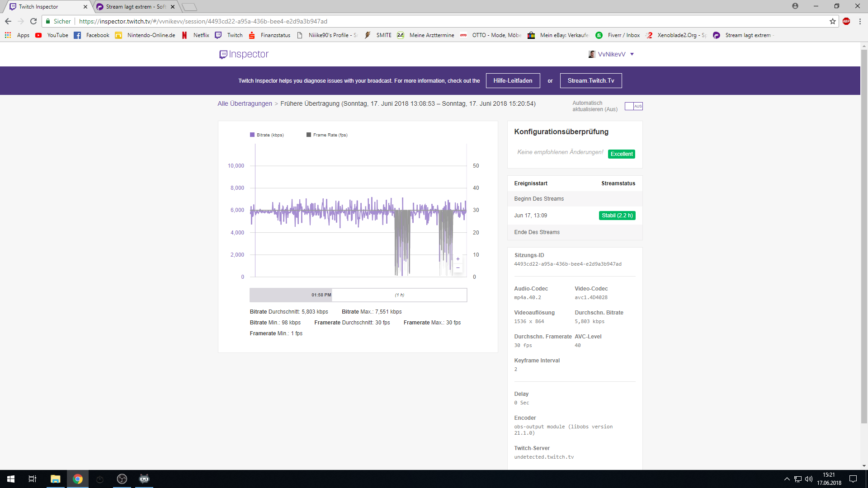This screenshot has width=868, height=488.
Task: Reload the page with the refresh icon
Action: 33,21
